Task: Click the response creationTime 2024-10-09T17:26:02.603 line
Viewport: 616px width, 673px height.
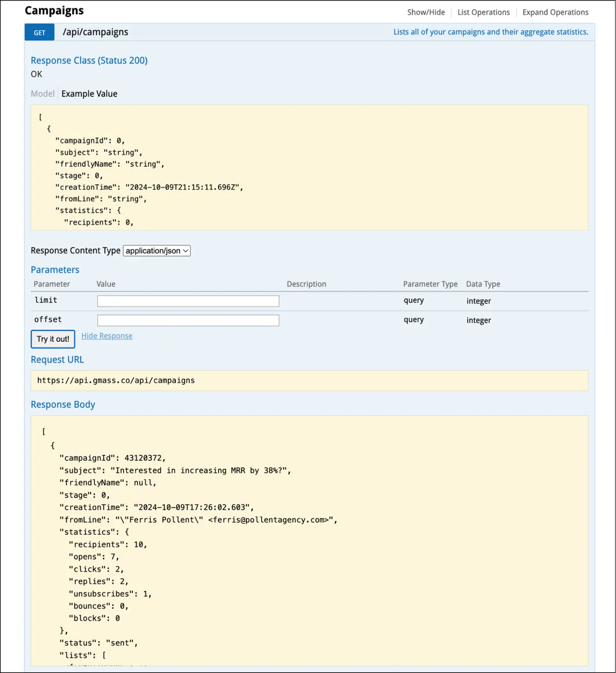Action: 157,507
